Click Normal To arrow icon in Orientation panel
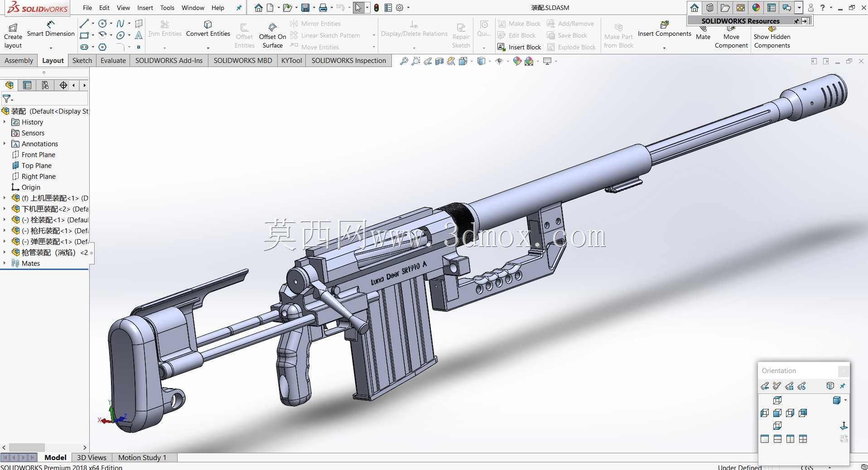This screenshot has height=470, width=868. (x=844, y=426)
